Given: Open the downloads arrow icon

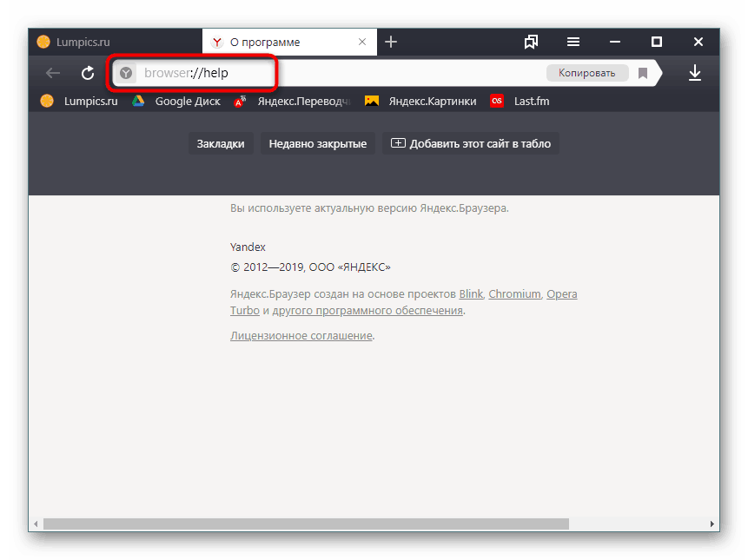Looking at the screenshot, I should [x=695, y=73].
